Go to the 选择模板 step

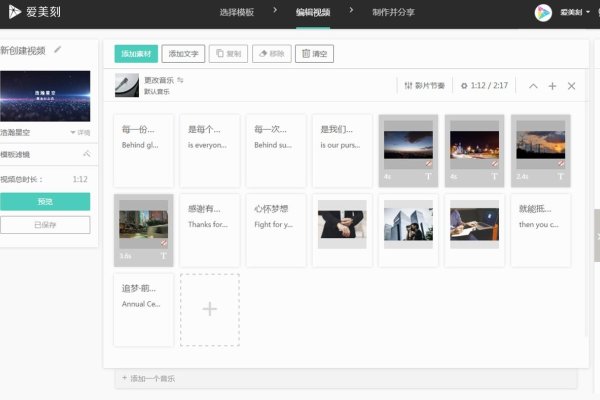237,12
